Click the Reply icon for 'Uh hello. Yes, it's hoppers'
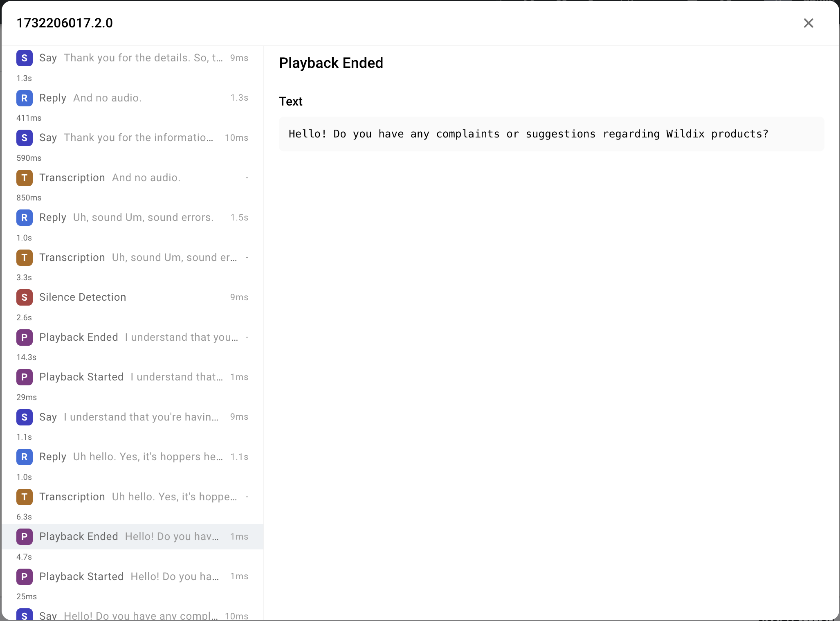The height and width of the screenshot is (621, 840). coord(25,457)
